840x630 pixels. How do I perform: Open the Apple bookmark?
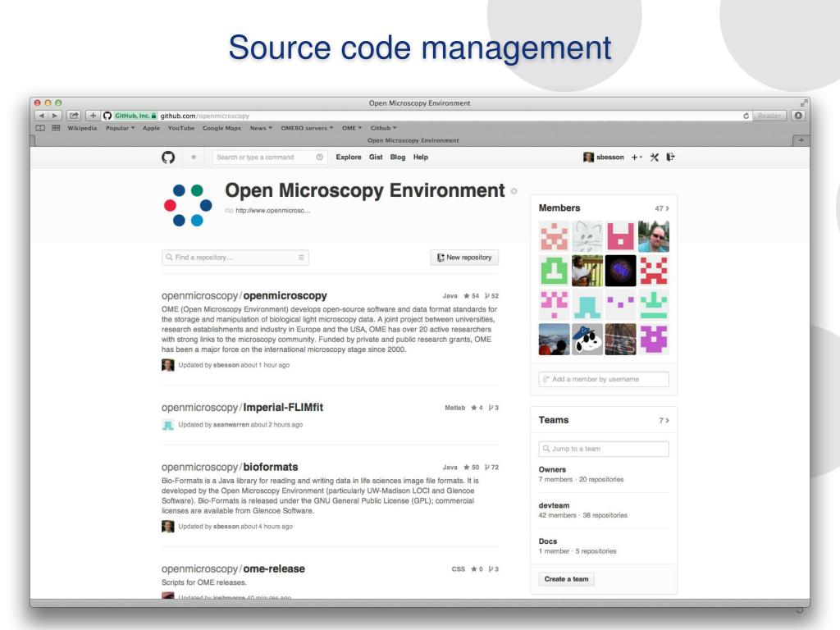[x=151, y=128]
